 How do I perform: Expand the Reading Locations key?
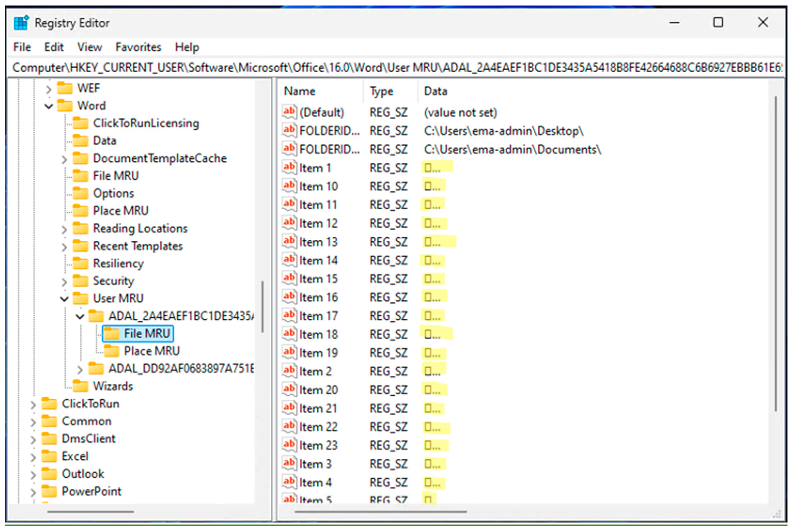click(x=64, y=229)
